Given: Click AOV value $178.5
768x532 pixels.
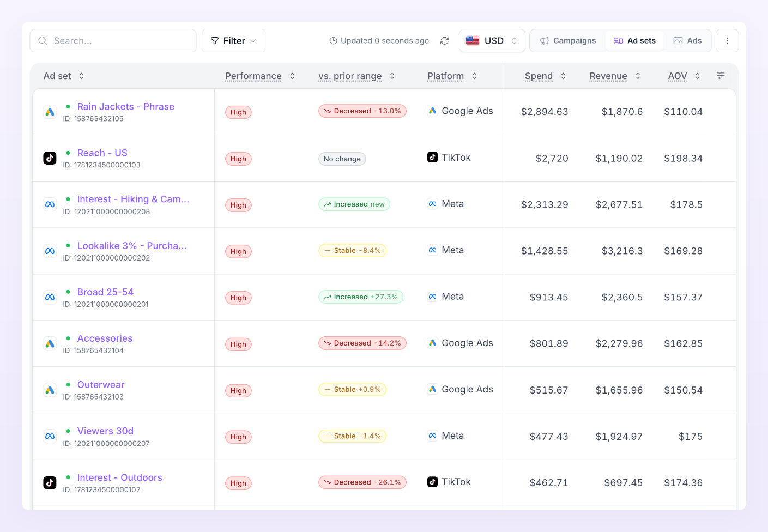Looking at the screenshot, I should [x=686, y=205].
